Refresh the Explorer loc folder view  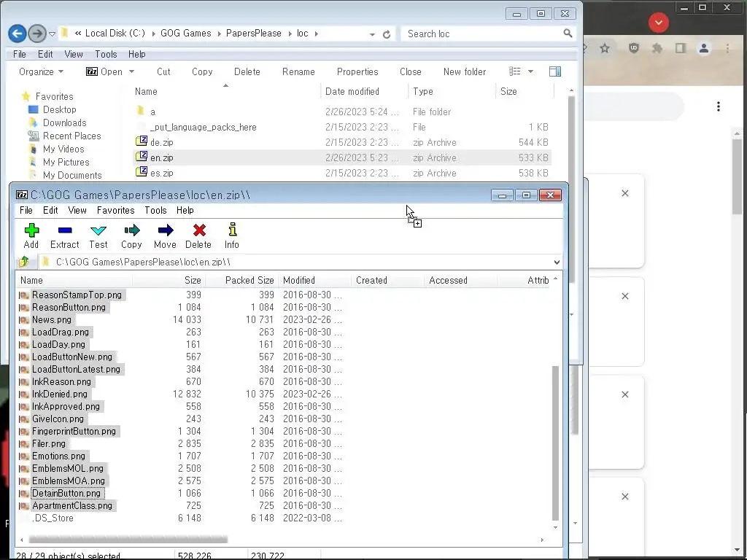(387, 34)
